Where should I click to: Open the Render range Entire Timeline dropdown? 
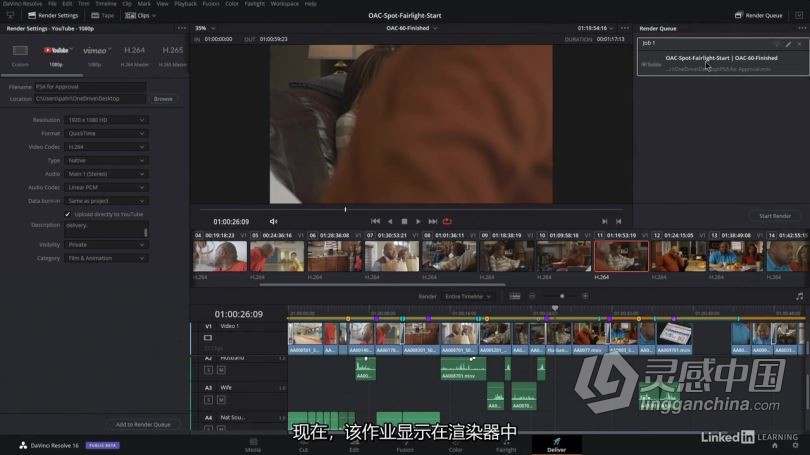468,296
